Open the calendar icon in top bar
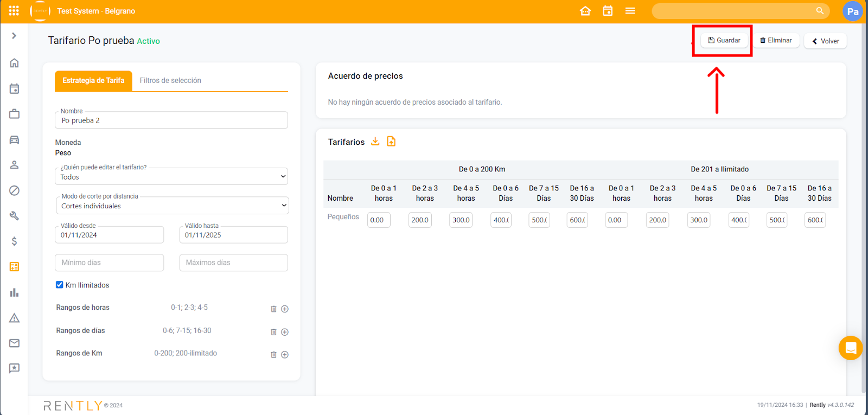 (608, 11)
